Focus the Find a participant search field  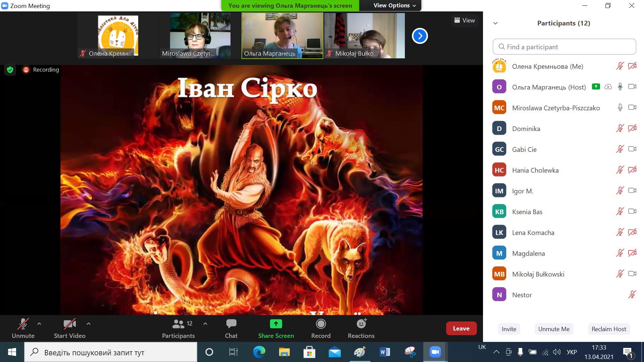click(564, 47)
